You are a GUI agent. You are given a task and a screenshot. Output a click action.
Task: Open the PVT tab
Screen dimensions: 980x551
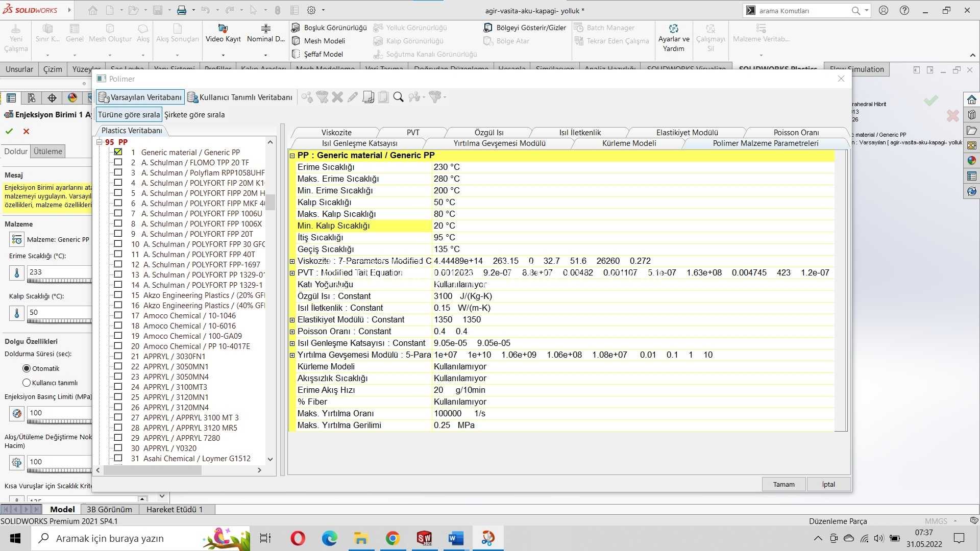pos(413,132)
